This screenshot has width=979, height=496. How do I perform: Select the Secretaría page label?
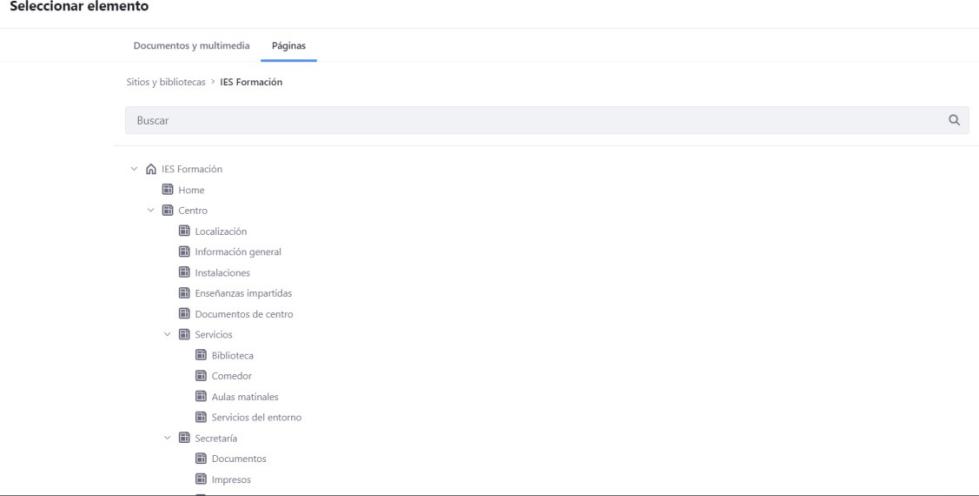(x=216, y=439)
